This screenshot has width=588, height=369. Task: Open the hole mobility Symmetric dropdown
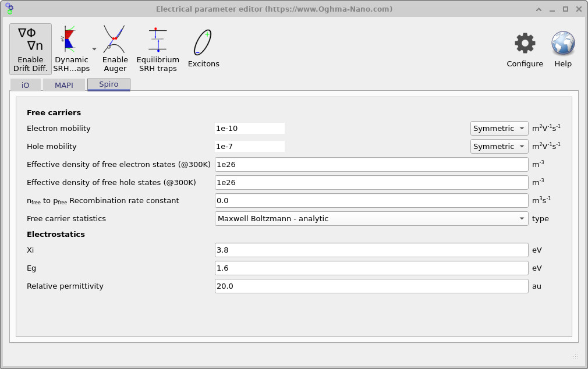pyautogui.click(x=499, y=146)
